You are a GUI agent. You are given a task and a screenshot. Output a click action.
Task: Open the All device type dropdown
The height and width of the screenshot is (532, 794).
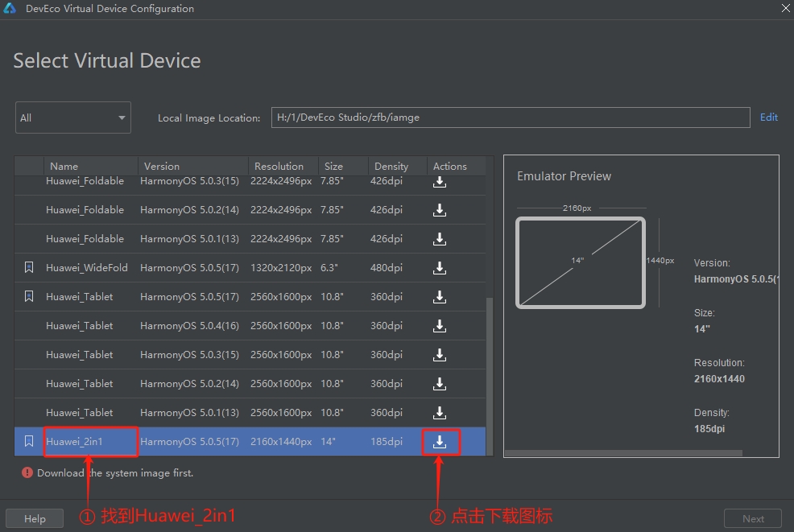pyautogui.click(x=73, y=118)
